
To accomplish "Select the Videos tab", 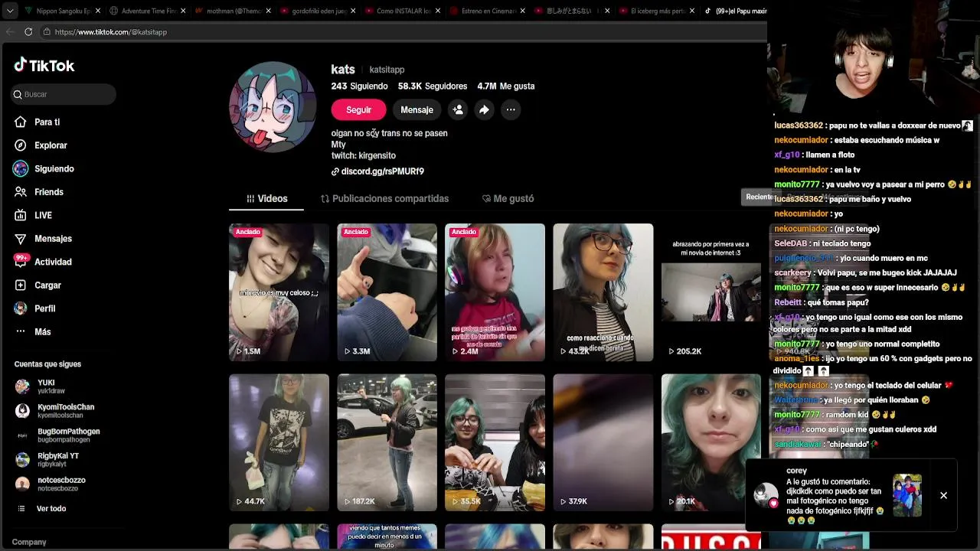I will point(266,199).
